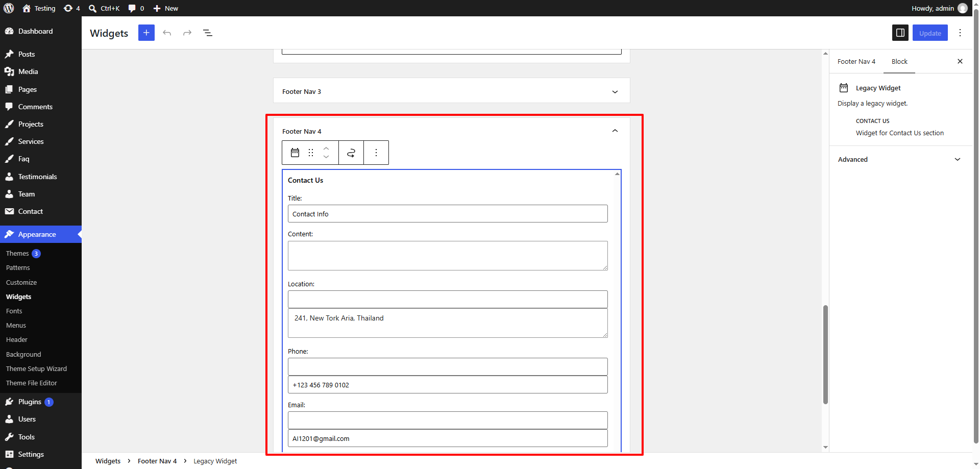This screenshot has height=469, width=980.
Task: Click the Update button
Action: [930, 33]
